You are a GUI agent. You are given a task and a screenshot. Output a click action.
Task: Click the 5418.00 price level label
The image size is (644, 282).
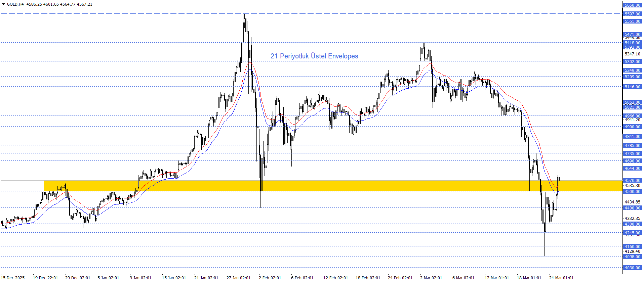coord(632,43)
